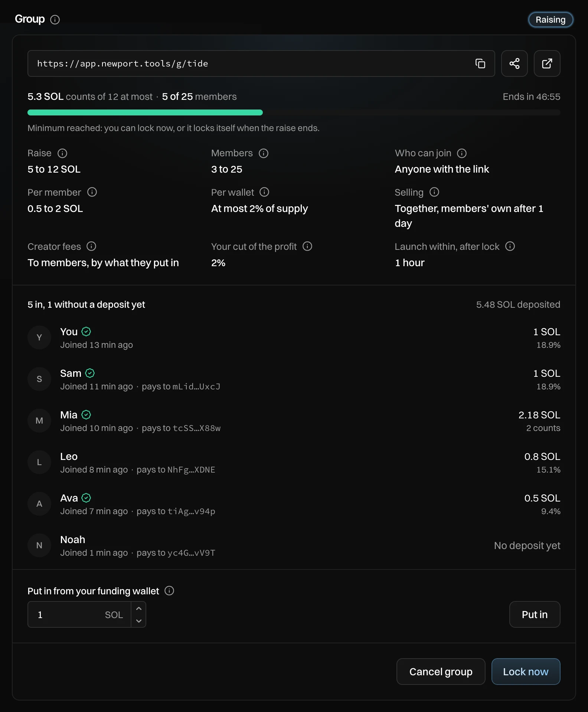The height and width of the screenshot is (712, 588).
Task: Increase SOL amount with up arrow
Action: pyautogui.click(x=139, y=608)
